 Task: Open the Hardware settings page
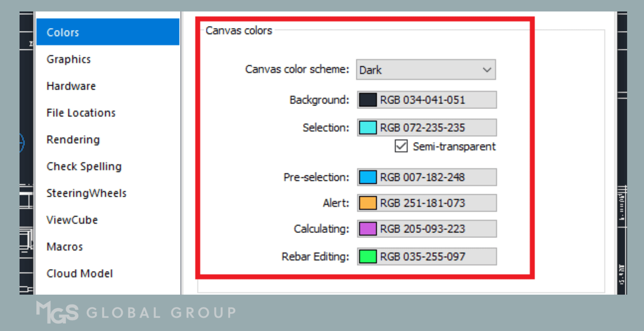click(x=71, y=86)
